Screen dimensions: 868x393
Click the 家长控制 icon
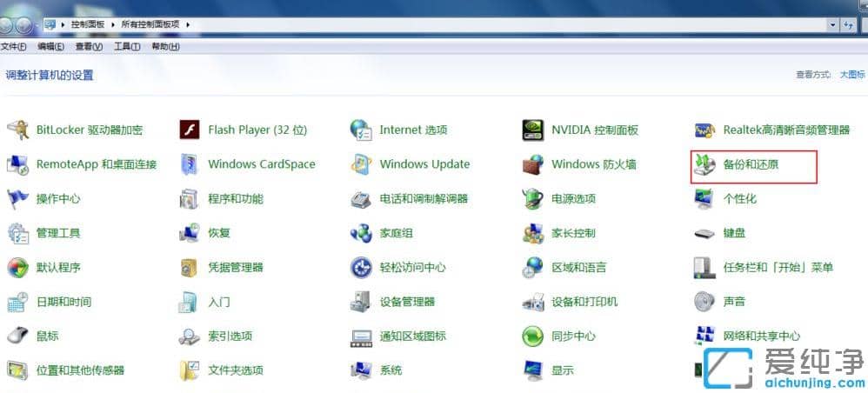(x=533, y=233)
